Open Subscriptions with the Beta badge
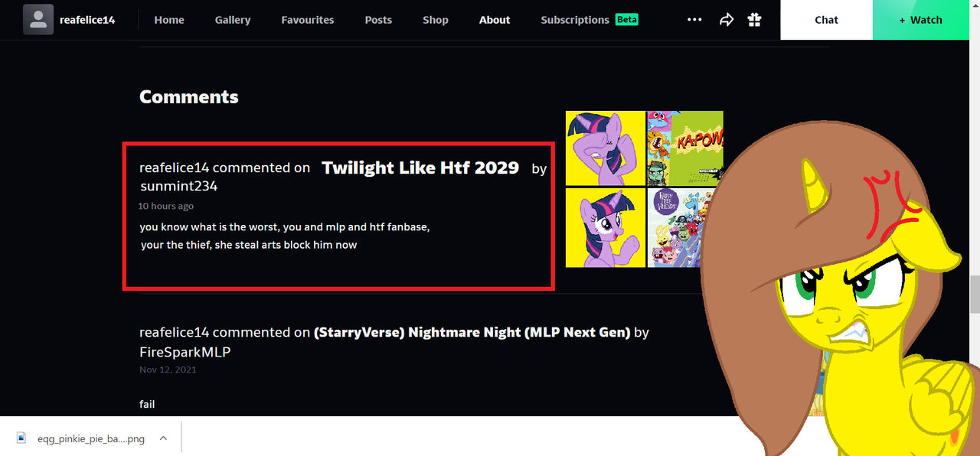The width and height of the screenshot is (980, 456). [x=574, y=20]
